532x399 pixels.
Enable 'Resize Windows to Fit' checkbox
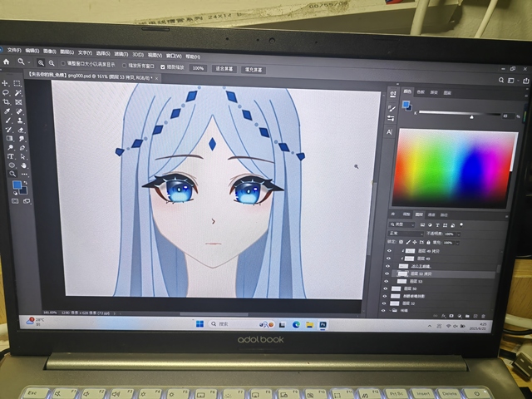click(64, 64)
